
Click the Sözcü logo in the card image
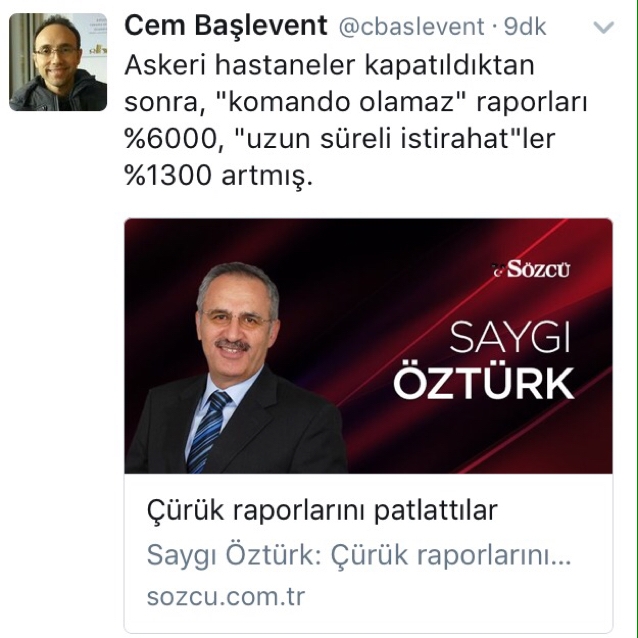pos(531,269)
